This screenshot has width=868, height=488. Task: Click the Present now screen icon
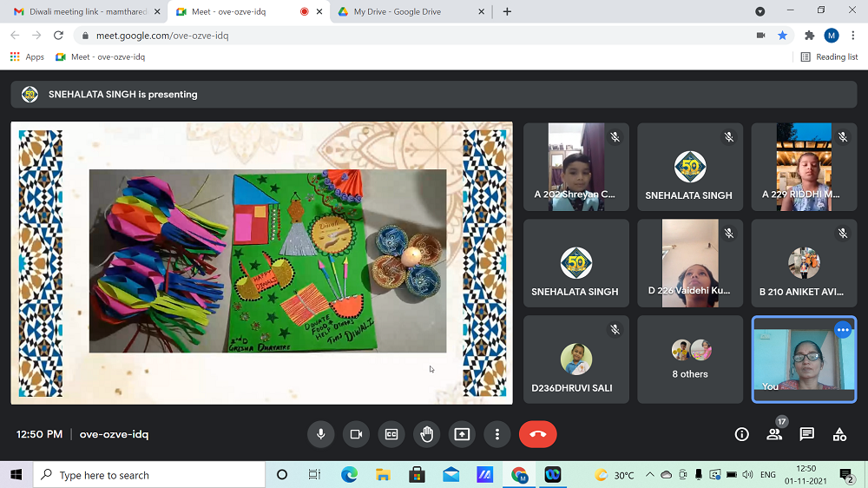point(462,434)
